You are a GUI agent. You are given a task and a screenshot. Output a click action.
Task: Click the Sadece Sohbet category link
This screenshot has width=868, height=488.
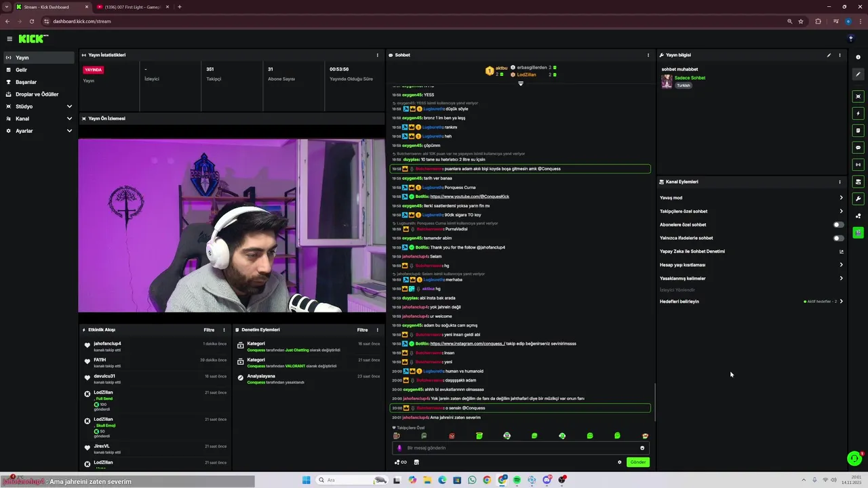[x=690, y=78]
